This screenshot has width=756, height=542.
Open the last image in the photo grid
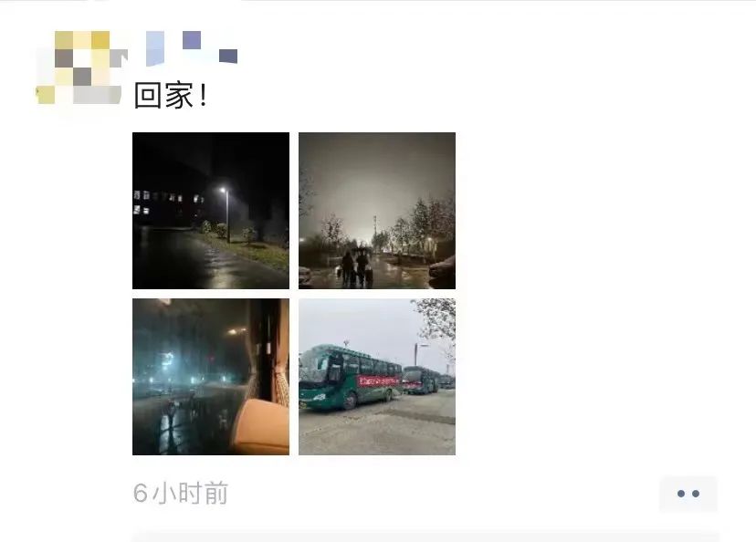click(377, 377)
